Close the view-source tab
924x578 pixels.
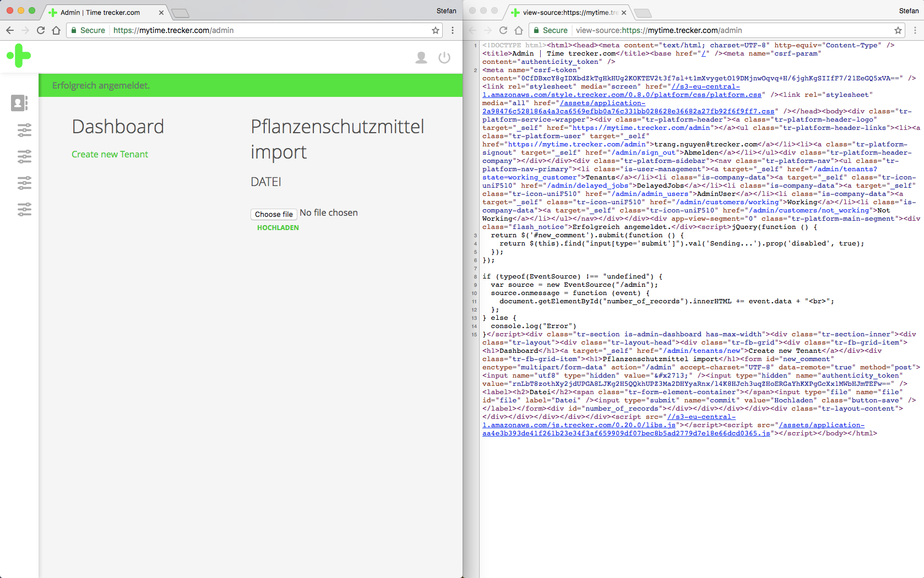(x=624, y=12)
